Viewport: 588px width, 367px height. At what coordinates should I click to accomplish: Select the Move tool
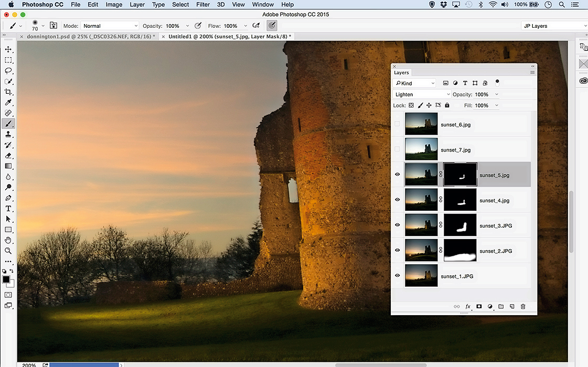coord(8,49)
